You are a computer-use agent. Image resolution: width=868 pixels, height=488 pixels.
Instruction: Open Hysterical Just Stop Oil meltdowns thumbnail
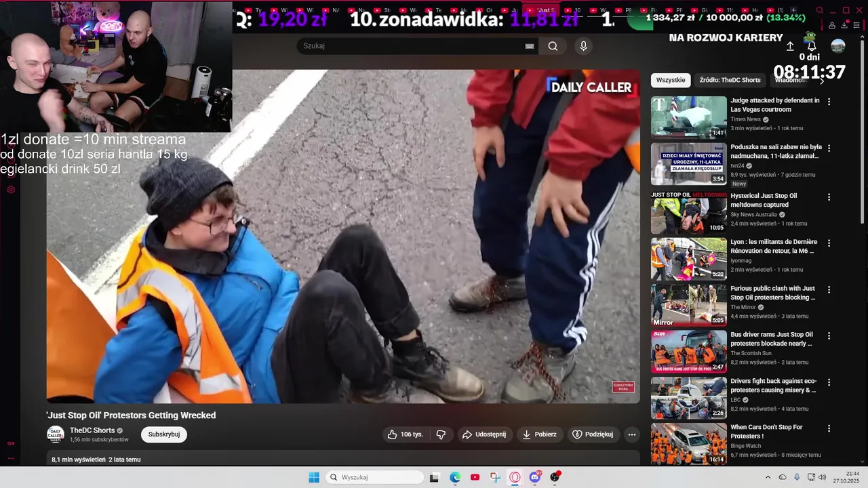tap(689, 212)
